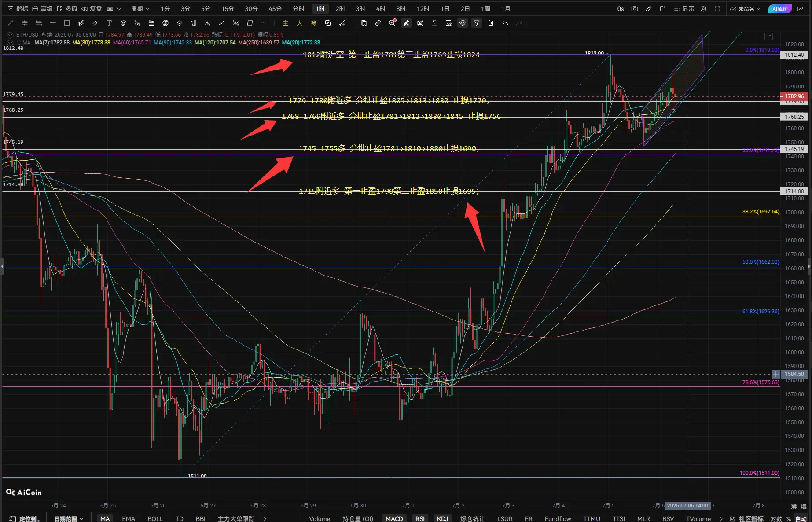This screenshot has width=812, height=522.
Task: Click the 筹 chip distribution toolbar icon
Action: coord(314,23)
